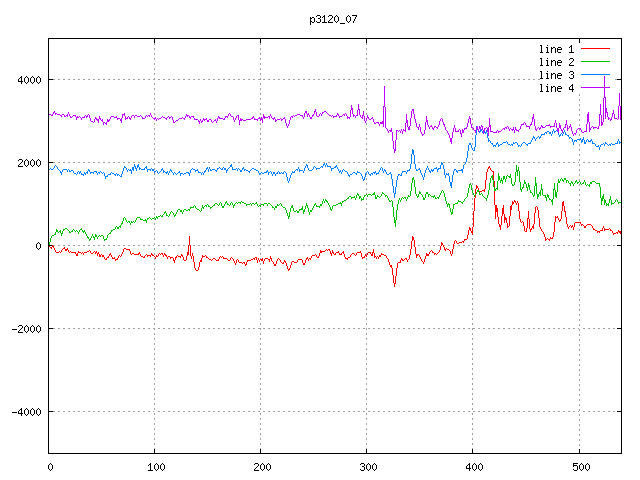Click the chart title p3120_07
640x480 pixels.
pyautogui.click(x=333, y=19)
